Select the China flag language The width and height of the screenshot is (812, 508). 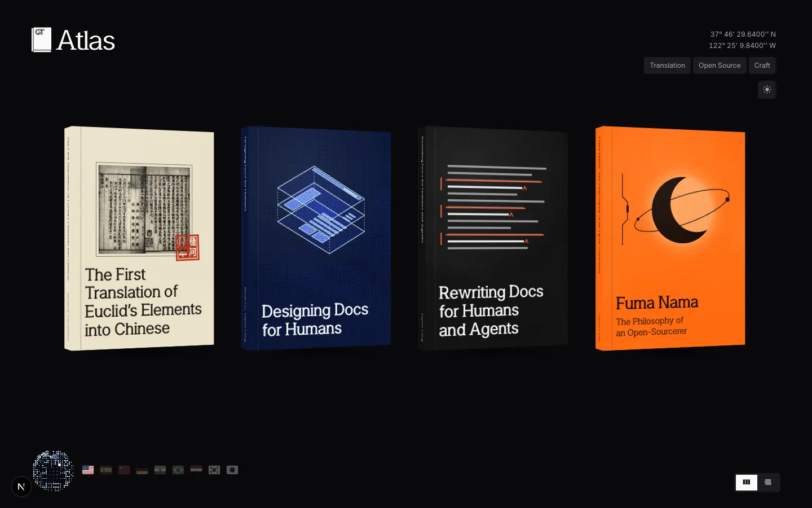[x=124, y=470]
